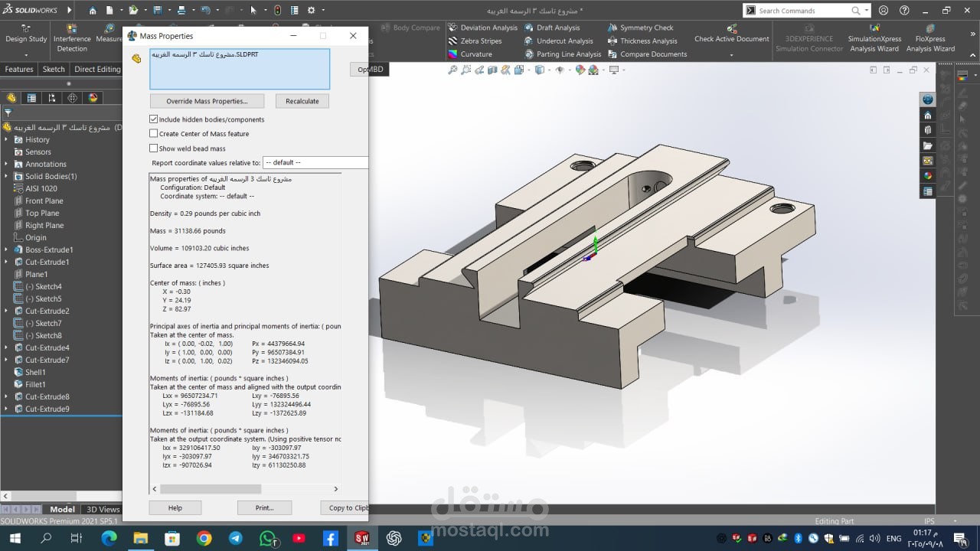Check the Show weld bead mass box
This screenshot has height=551, width=980.
coord(154,148)
